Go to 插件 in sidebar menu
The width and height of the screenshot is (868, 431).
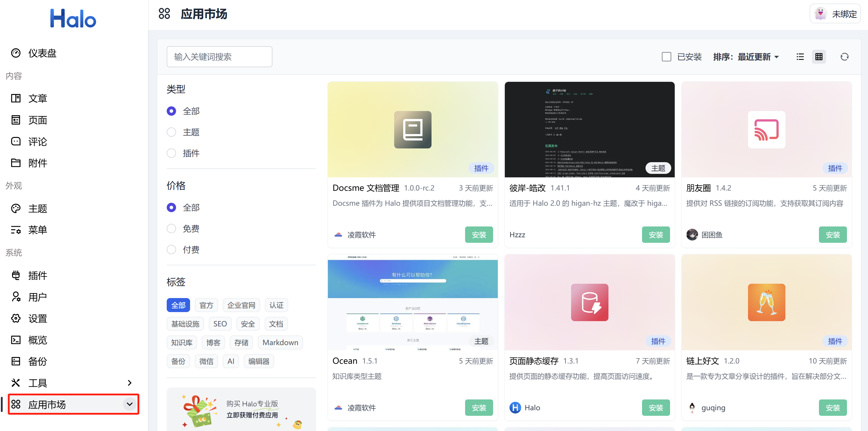pos(37,276)
